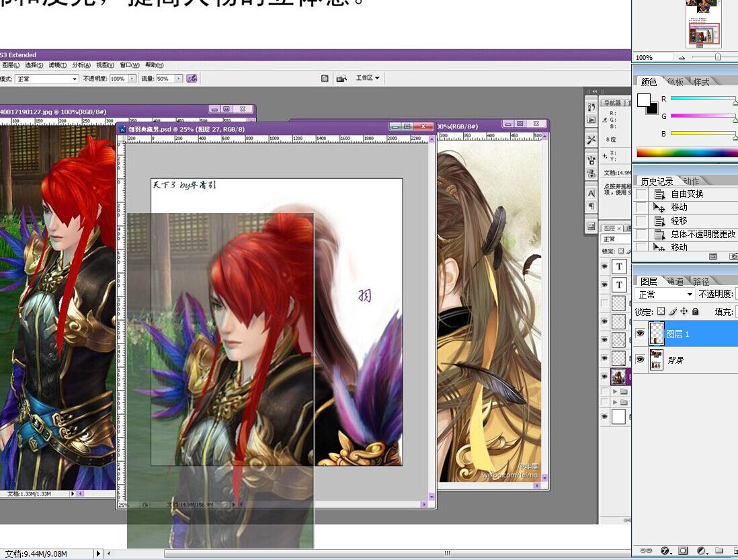
Task: Enable the airbrush icon beside the 流量 field
Action: point(192,79)
